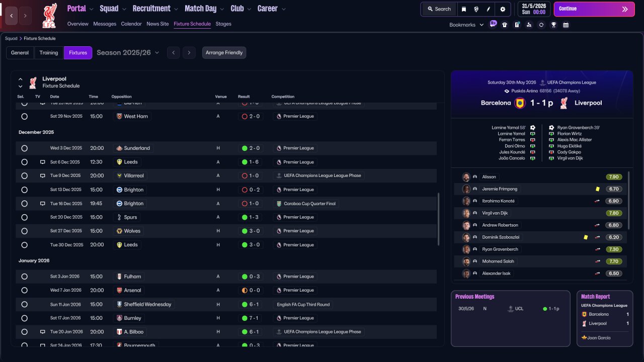Select the Sheffield Wednesday fixture radio button

(x=24, y=304)
